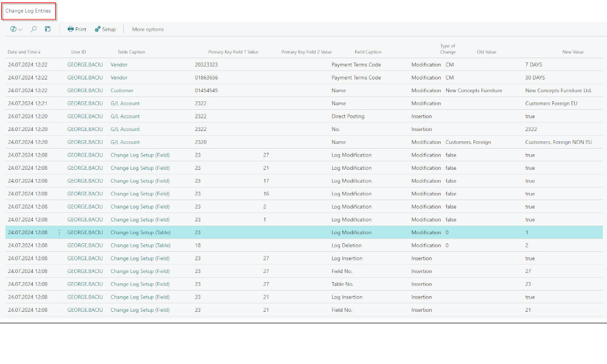Click new value Customers, Foreign NON EU
607x364 pixels.
[x=558, y=142]
